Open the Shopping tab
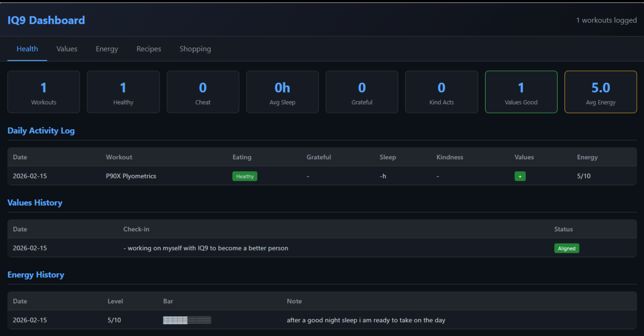644x336 pixels. [x=195, y=49]
